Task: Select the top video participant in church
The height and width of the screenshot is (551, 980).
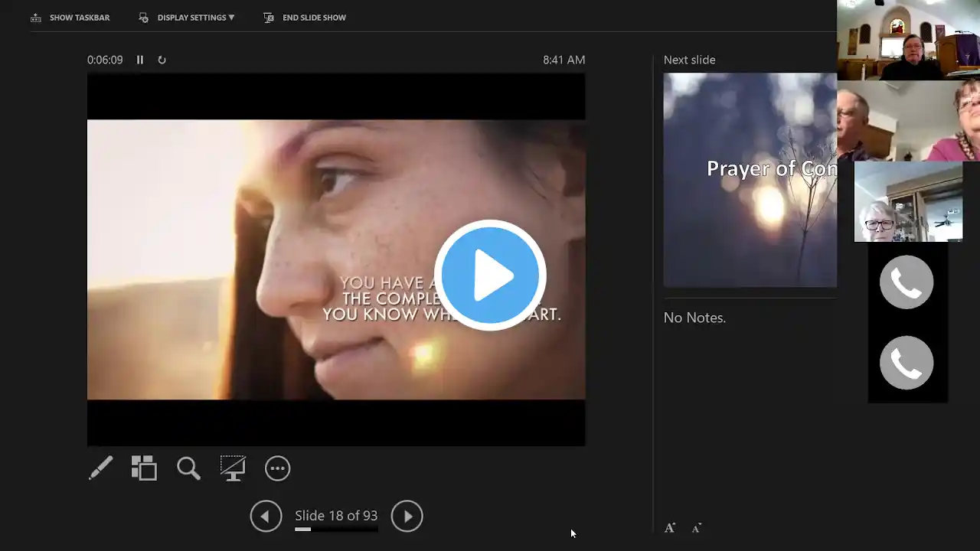Action: click(x=908, y=40)
